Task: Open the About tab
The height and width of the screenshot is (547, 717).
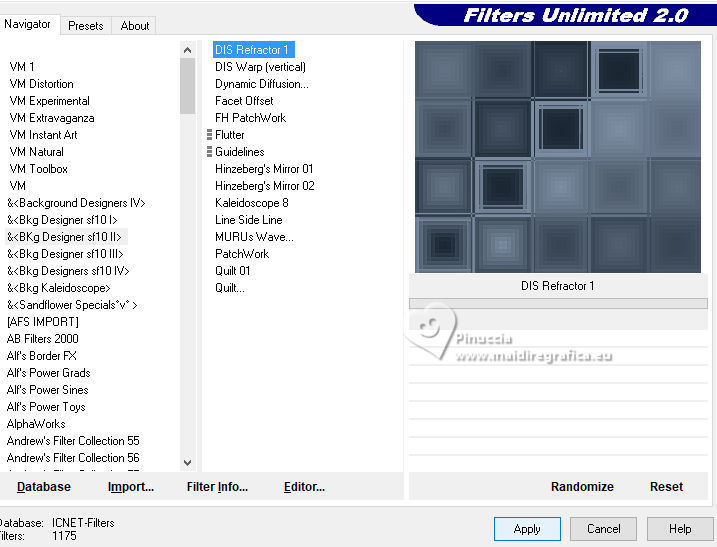Action: tap(135, 26)
